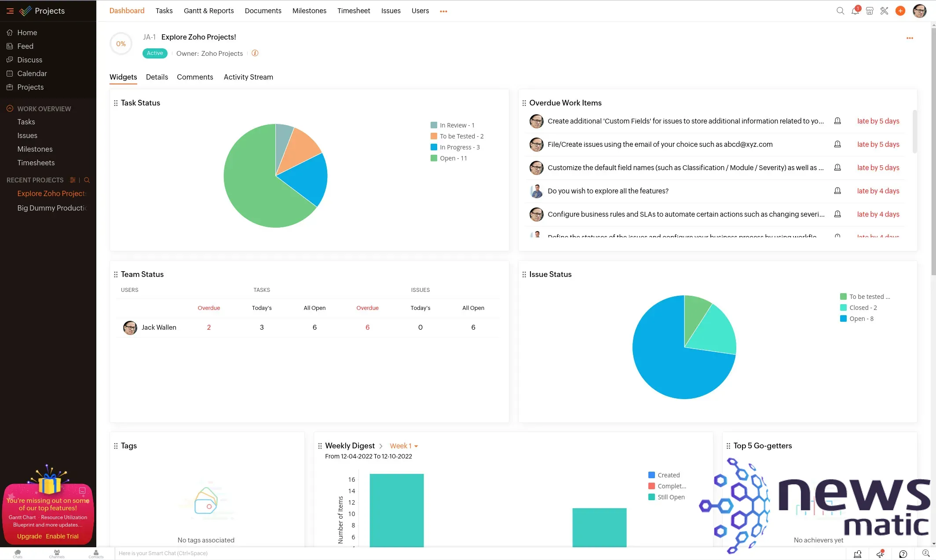The width and height of the screenshot is (936, 560).
Task: Click Enable Trial in promo banner
Action: point(62,536)
